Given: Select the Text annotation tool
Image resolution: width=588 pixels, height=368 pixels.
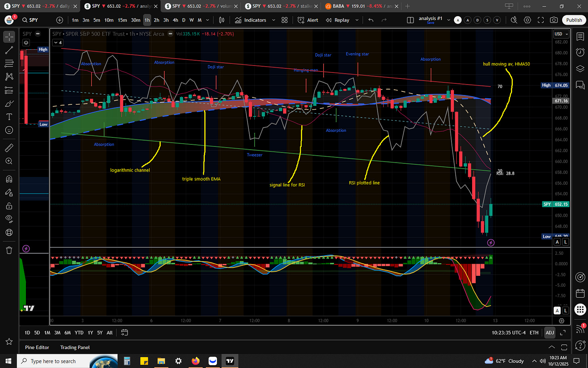Looking at the screenshot, I should (x=9, y=117).
